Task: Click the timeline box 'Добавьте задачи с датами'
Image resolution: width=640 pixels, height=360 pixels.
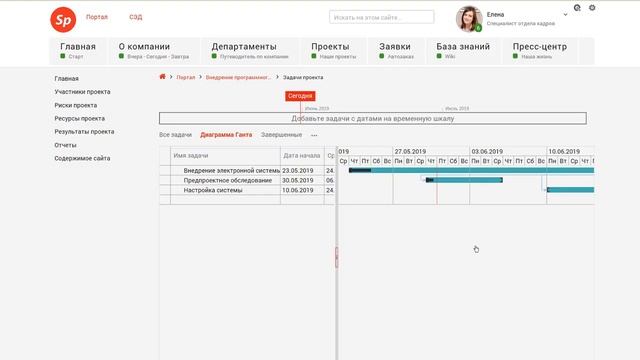Action: pos(373,118)
